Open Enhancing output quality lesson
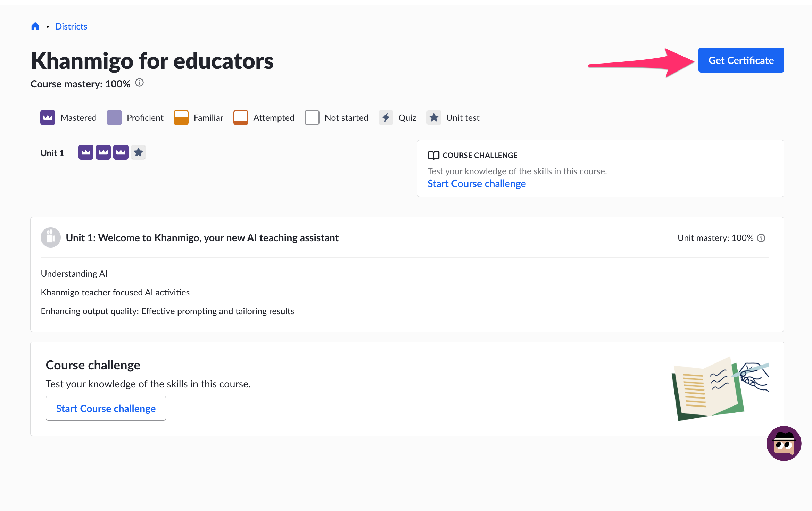 coord(167,311)
